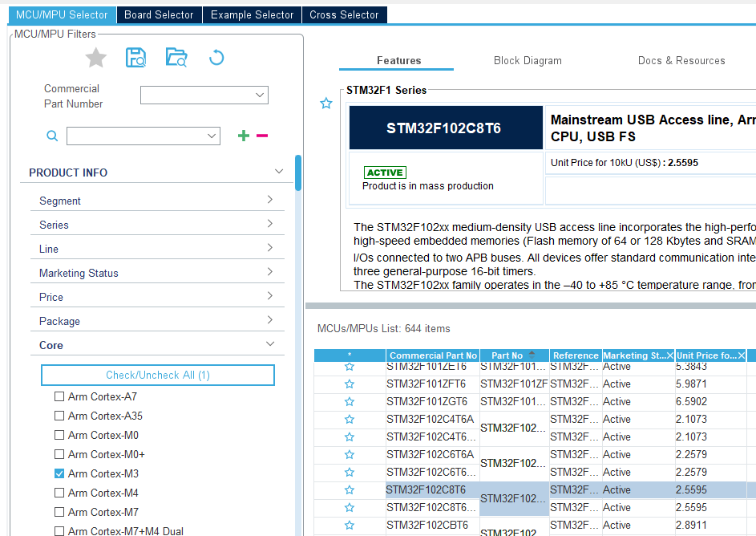Check the Arm Cortex-M7 checkbox
The height and width of the screenshot is (536, 756).
(x=59, y=512)
